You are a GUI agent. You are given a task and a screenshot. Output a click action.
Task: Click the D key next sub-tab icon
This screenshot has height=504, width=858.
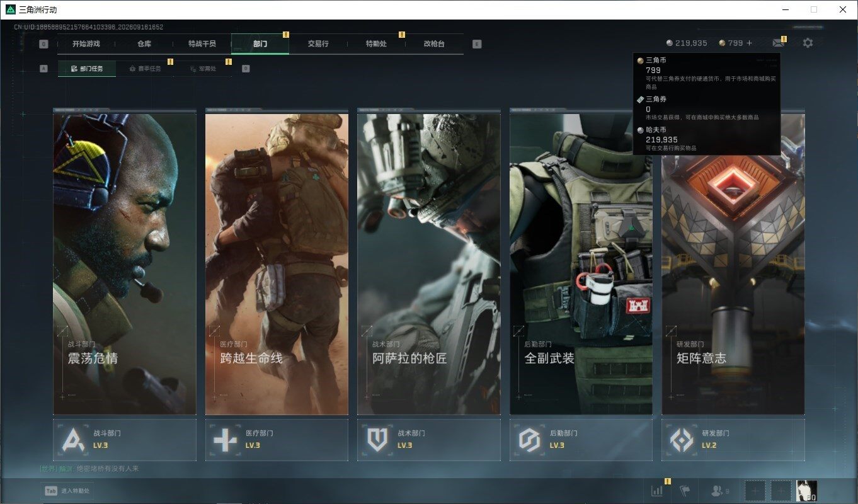click(246, 69)
